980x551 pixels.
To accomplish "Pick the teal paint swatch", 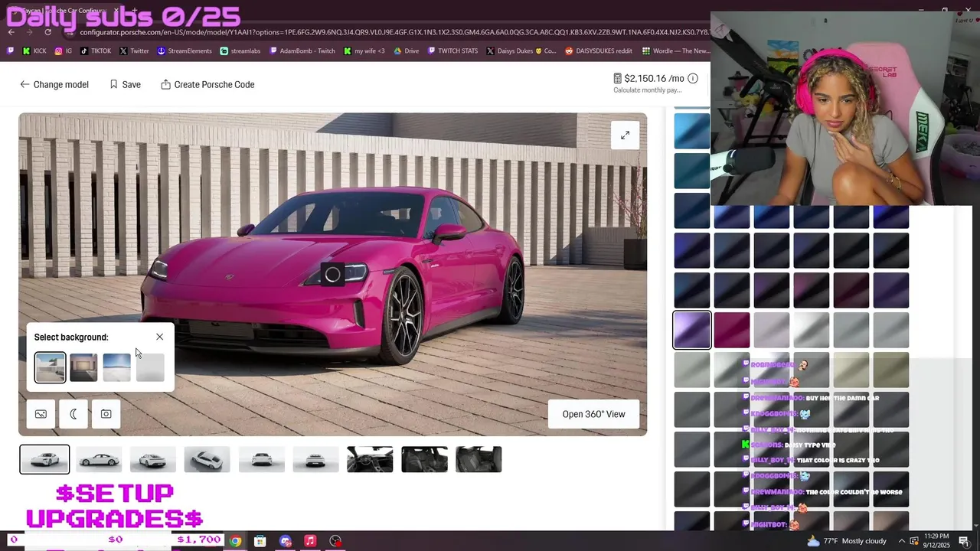I will click(692, 171).
